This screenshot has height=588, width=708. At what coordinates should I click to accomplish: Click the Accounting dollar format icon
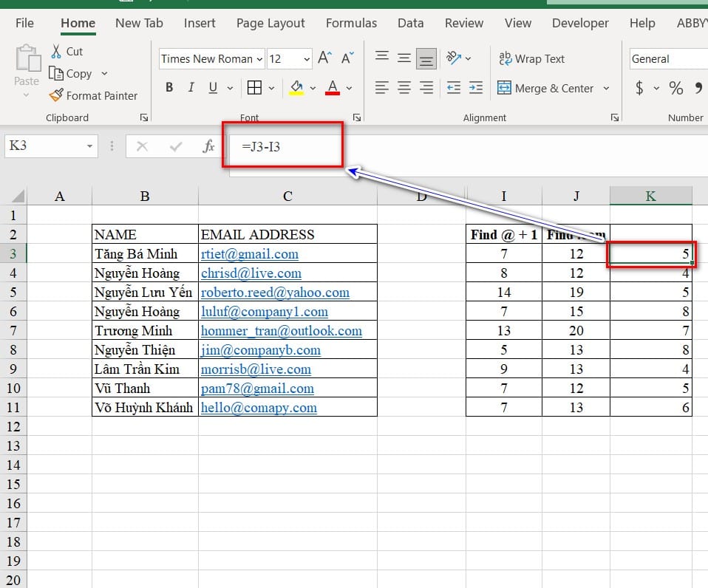(639, 88)
